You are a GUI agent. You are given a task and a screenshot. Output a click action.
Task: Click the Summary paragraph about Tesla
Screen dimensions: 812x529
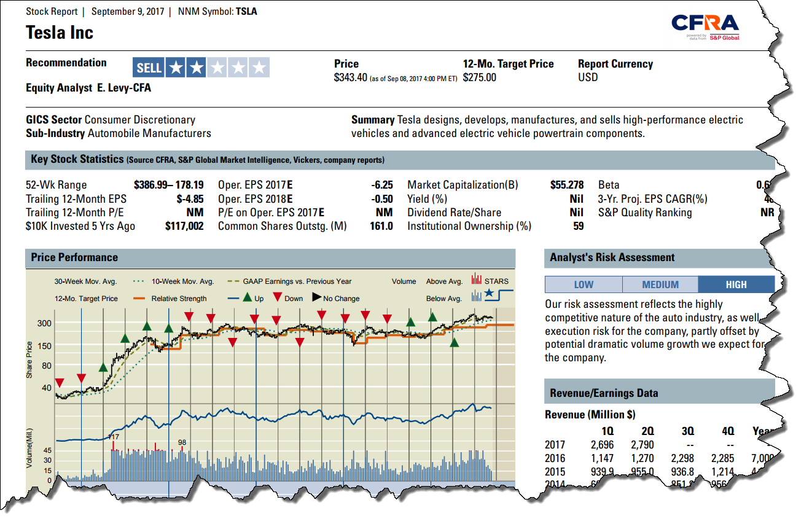pyautogui.click(x=547, y=127)
